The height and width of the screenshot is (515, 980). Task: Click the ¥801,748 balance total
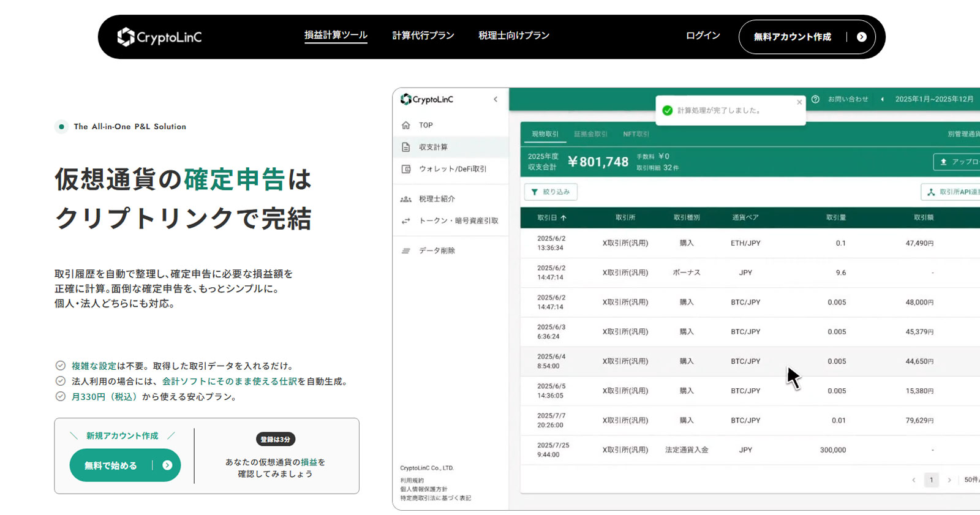coord(598,162)
